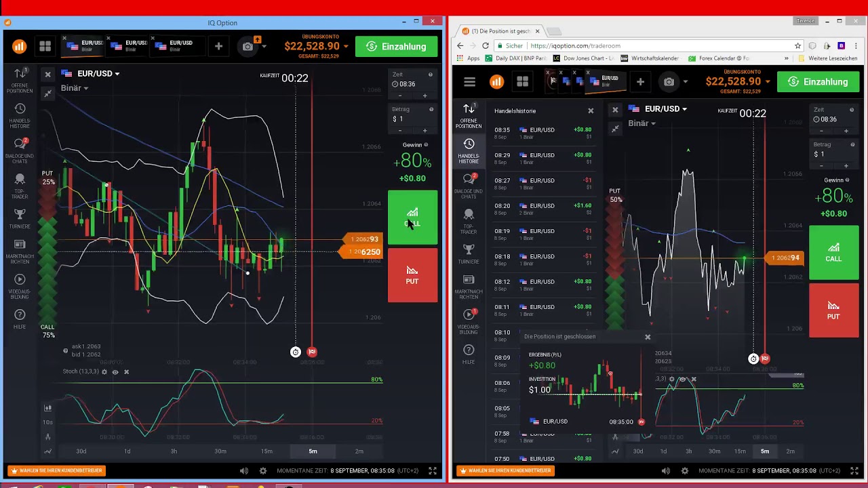Open chart layout grid in left window
This screenshot has height=488, width=868.
click(45, 46)
